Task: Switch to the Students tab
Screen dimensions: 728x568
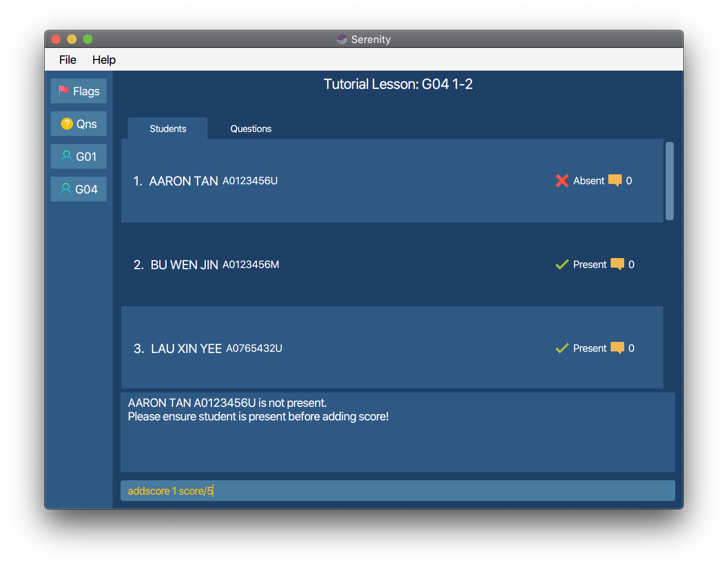Action: (x=168, y=128)
